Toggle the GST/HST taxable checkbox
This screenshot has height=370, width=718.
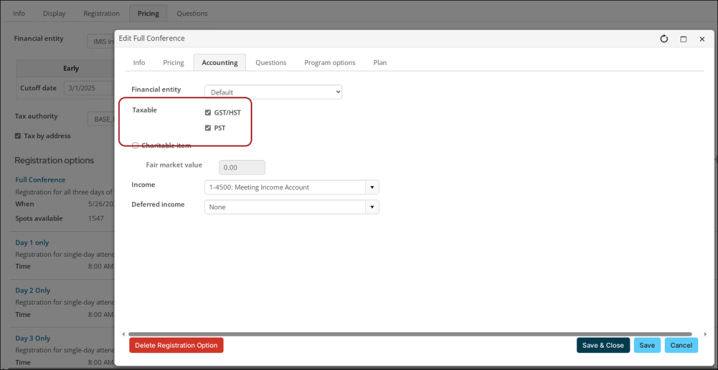pos(208,113)
